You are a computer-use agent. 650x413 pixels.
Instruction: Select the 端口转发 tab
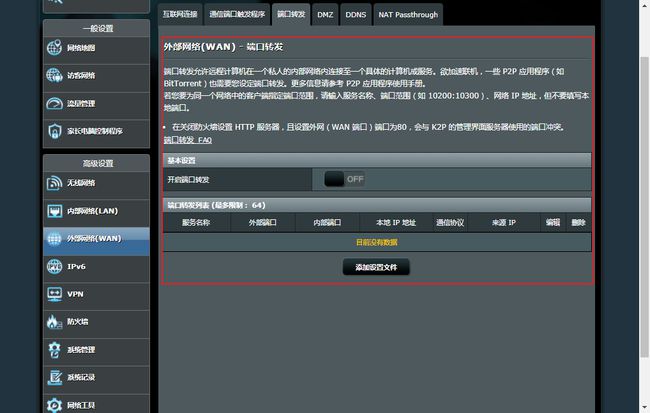tap(291, 15)
